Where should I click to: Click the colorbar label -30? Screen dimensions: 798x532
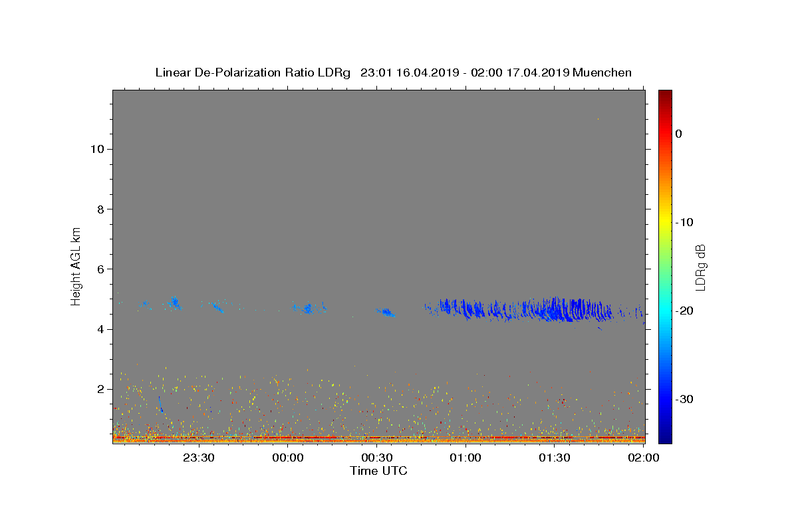coord(684,399)
